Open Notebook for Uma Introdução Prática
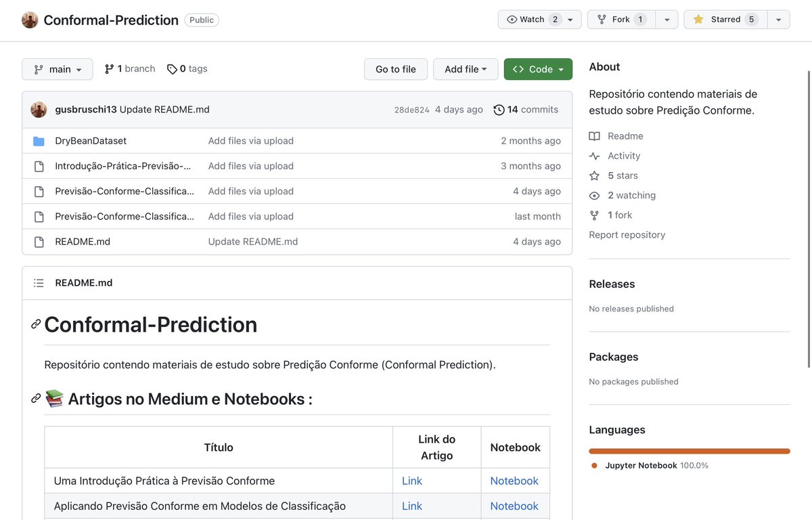 (514, 481)
